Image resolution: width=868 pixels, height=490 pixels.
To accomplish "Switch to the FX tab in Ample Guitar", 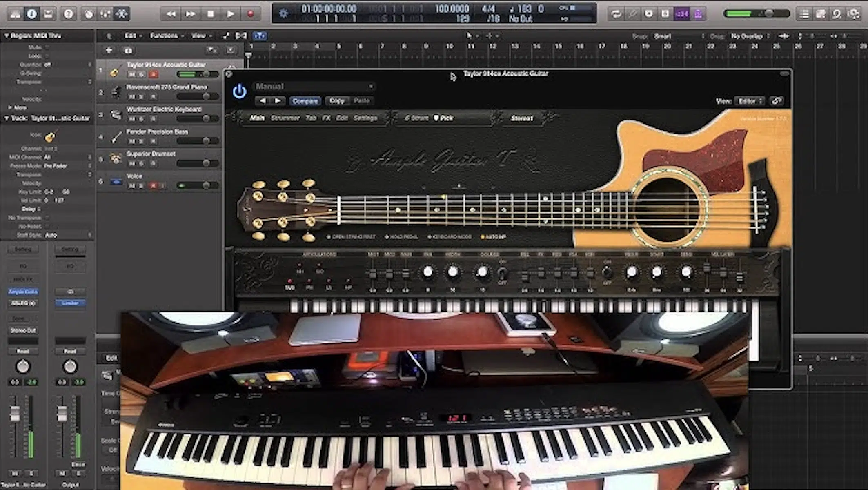I will (326, 118).
